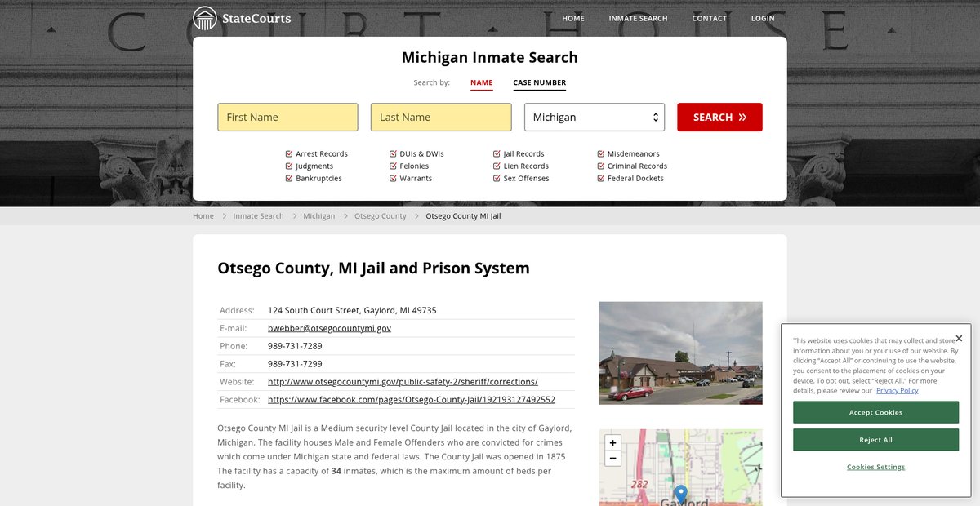
Task: Toggle the DUIs & DWIs checkbox
Action: click(x=393, y=153)
